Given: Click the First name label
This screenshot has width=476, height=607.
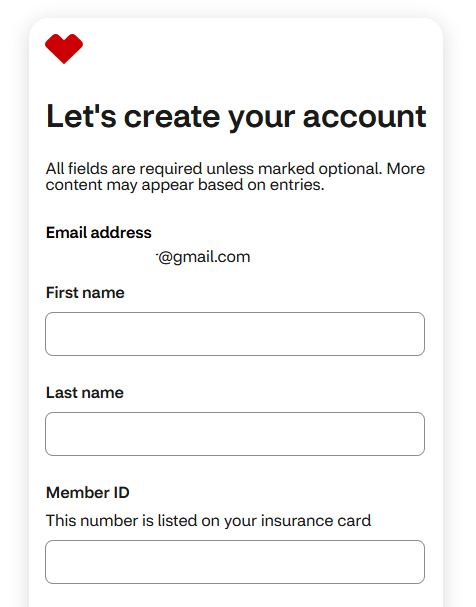Looking at the screenshot, I should pyautogui.click(x=85, y=293).
